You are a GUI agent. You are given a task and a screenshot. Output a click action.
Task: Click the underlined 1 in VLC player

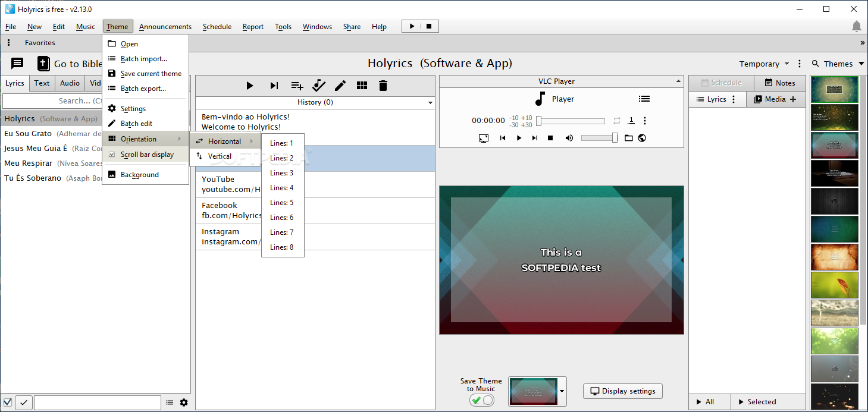click(x=631, y=121)
